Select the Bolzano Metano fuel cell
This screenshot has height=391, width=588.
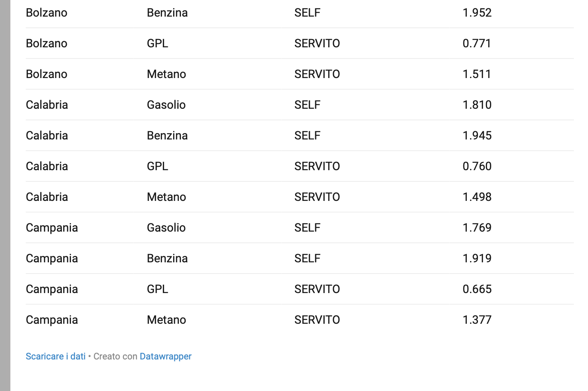click(x=167, y=74)
